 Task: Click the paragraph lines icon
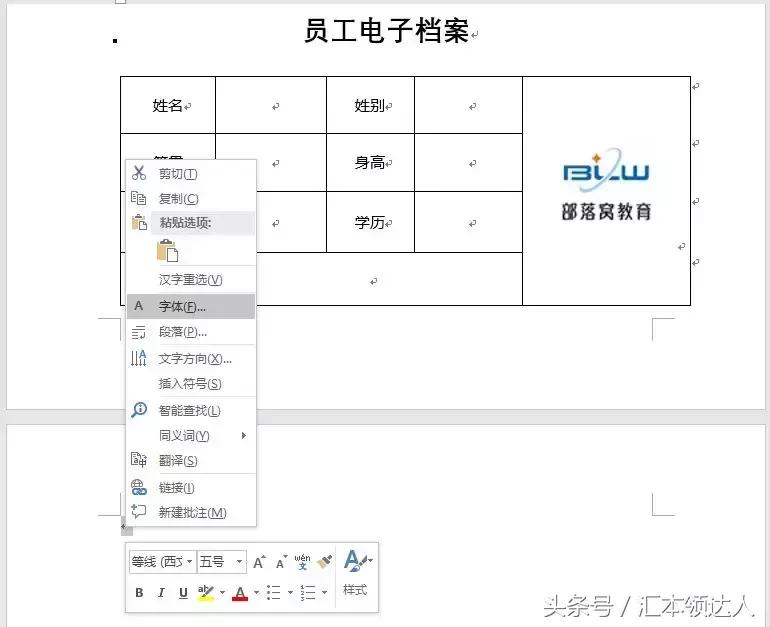139,332
